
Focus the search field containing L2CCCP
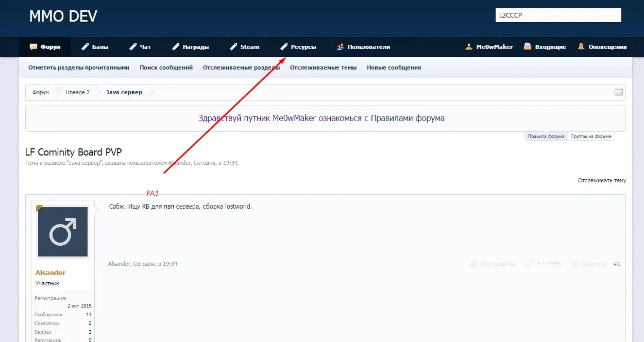558,15
